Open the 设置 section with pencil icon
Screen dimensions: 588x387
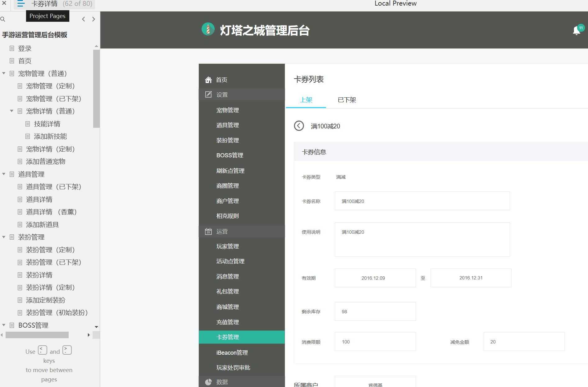(208, 94)
